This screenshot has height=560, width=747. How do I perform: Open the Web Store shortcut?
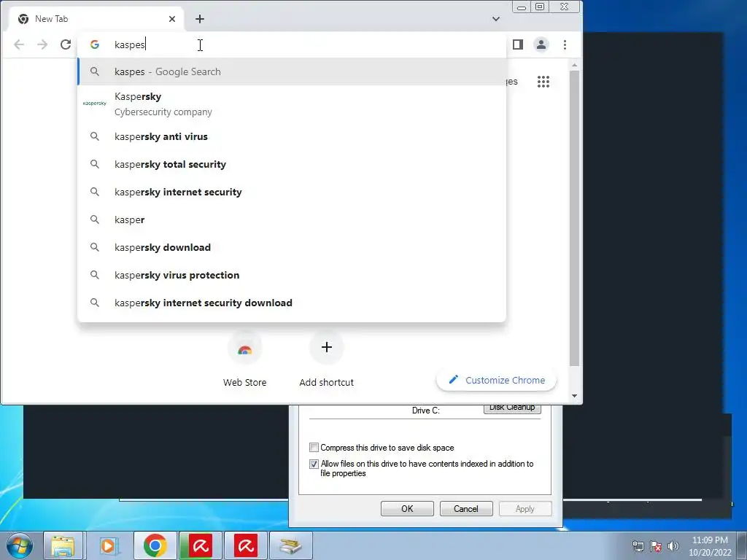245,359
